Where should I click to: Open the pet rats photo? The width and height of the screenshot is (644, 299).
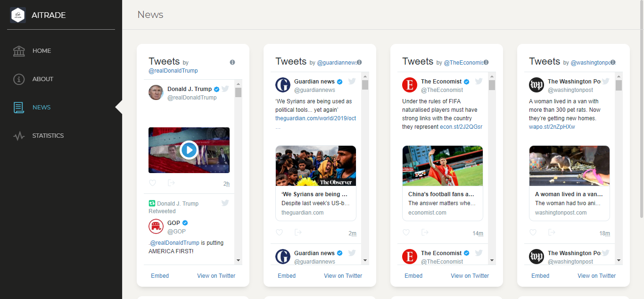pyautogui.click(x=570, y=166)
